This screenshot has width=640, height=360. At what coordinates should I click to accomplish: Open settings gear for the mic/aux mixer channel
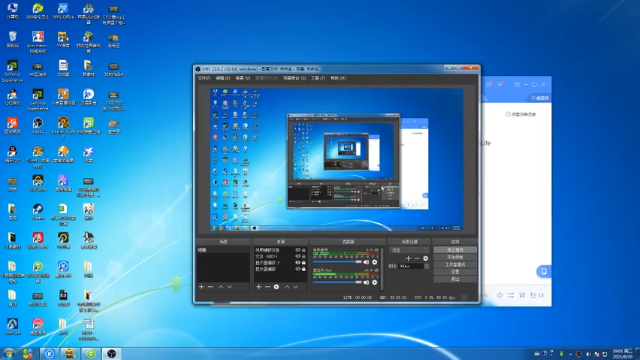click(x=375, y=282)
